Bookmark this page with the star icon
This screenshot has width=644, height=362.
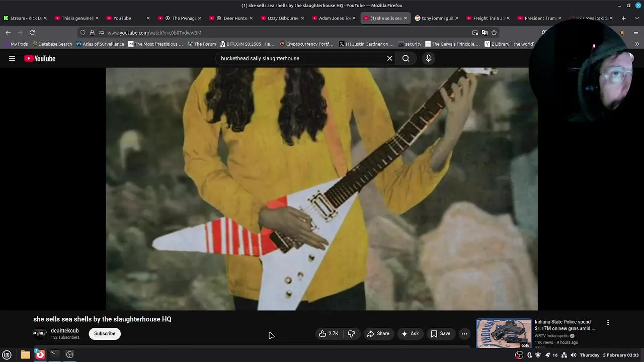click(x=494, y=33)
